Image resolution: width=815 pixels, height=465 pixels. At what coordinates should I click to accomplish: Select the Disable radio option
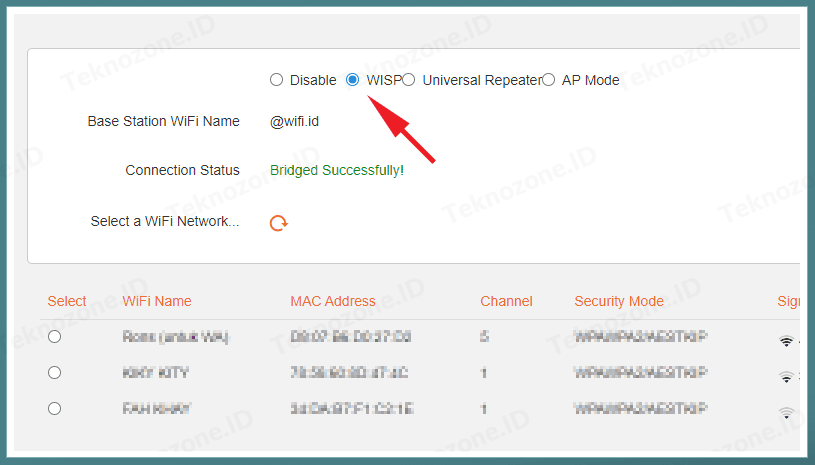tap(277, 80)
